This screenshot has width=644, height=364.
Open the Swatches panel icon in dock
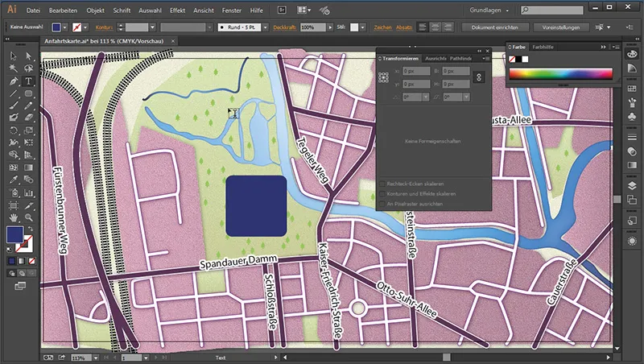point(632,89)
